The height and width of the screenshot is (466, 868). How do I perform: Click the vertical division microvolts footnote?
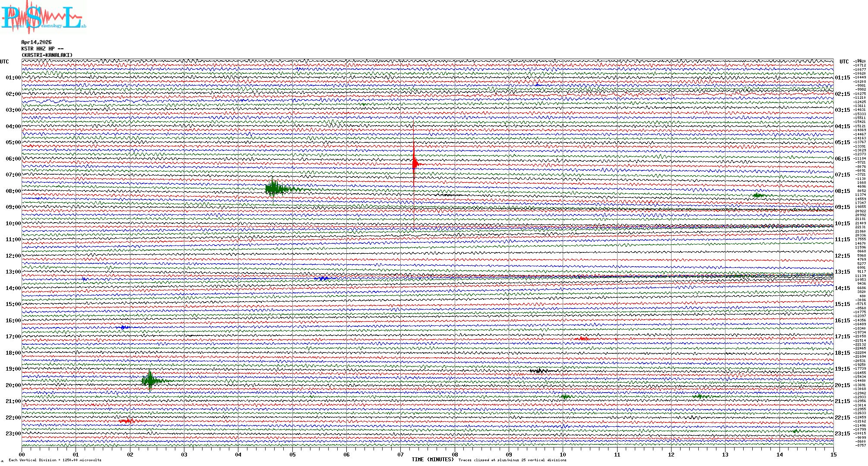[x=55, y=460]
